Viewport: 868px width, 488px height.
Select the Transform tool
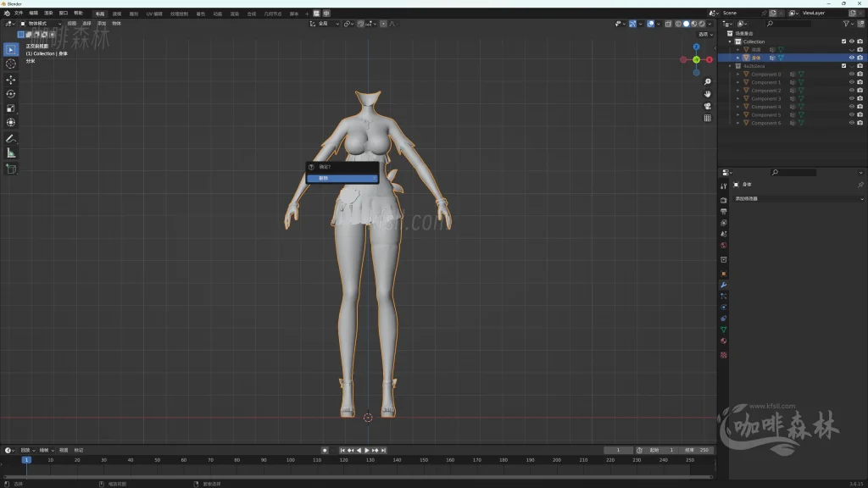point(10,123)
